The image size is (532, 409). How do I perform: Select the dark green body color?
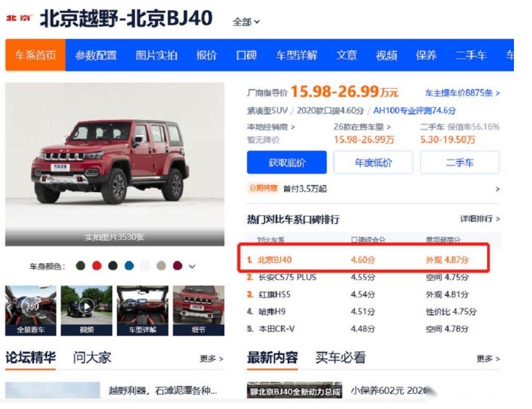(80, 265)
